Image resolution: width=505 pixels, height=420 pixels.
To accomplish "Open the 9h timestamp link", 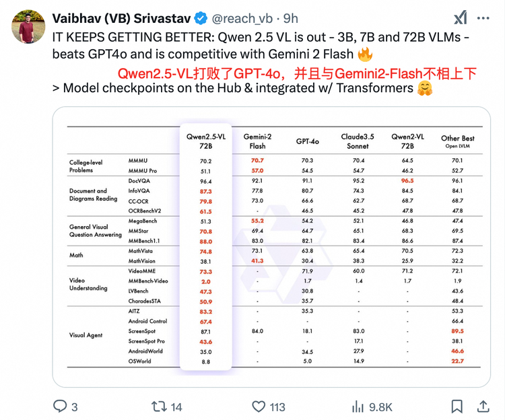I will 290,19.
